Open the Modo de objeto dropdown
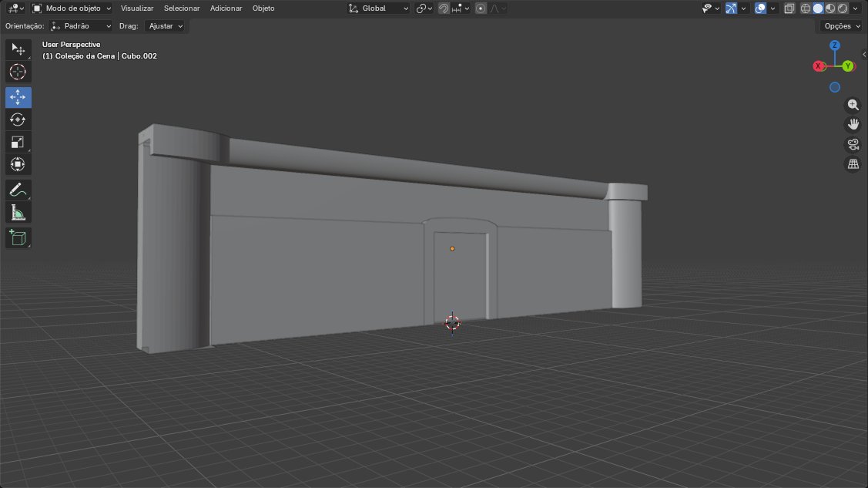868x488 pixels. click(73, 8)
